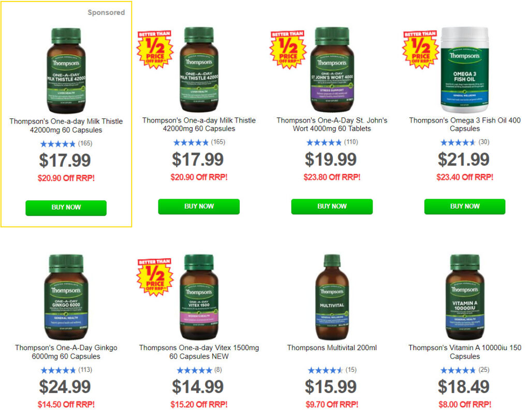Image resolution: width=530 pixels, height=420 pixels.
Task: View star rating of Vitamin A 10000iu
Action: (458, 370)
